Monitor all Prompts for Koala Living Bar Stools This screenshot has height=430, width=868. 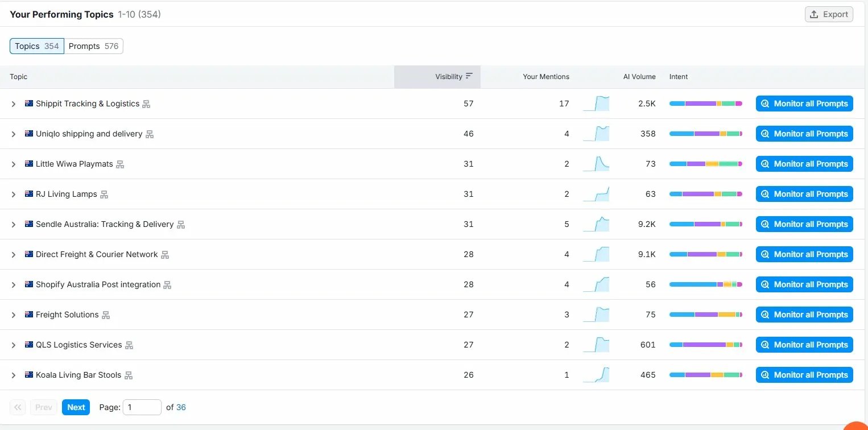804,375
